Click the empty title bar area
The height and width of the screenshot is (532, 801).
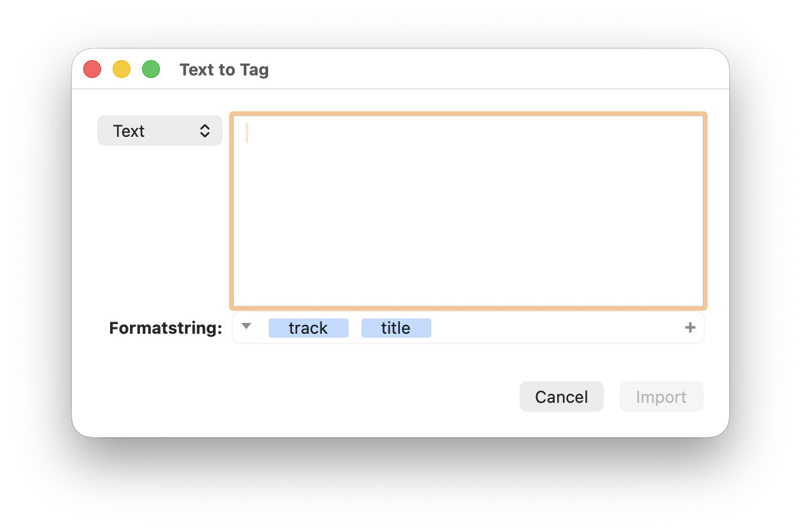click(x=499, y=69)
